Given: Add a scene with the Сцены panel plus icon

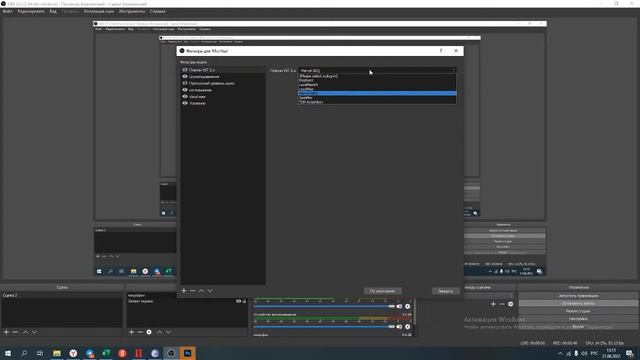Looking at the screenshot, I should pyautogui.click(x=6, y=332).
